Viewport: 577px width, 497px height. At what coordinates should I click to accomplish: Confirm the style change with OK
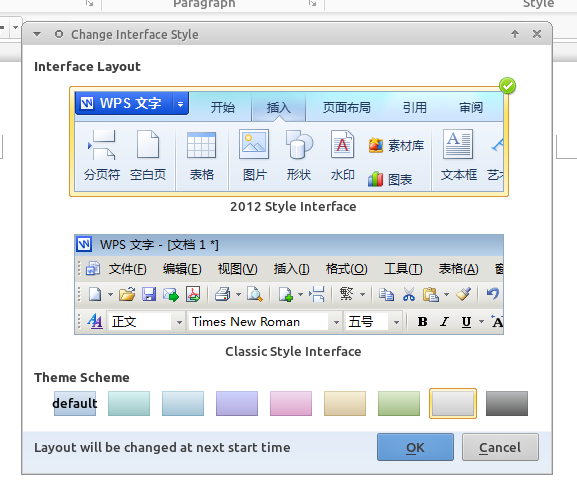click(415, 447)
